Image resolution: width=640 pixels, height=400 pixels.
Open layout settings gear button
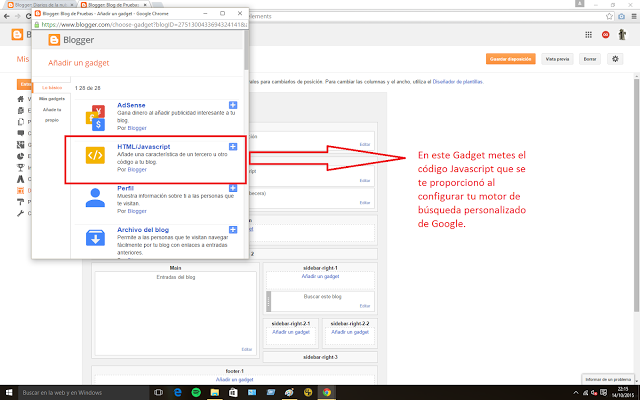pyautogui.click(x=615, y=59)
